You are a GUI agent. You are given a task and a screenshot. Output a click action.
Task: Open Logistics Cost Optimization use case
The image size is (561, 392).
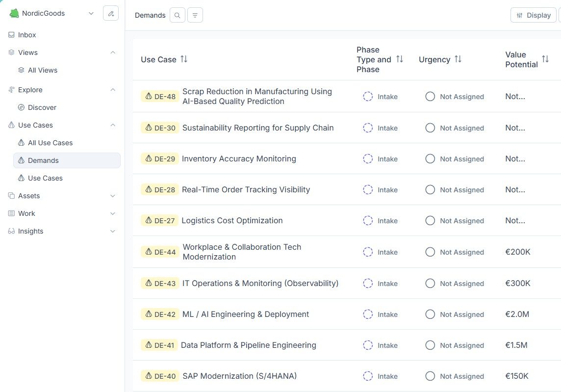click(232, 220)
